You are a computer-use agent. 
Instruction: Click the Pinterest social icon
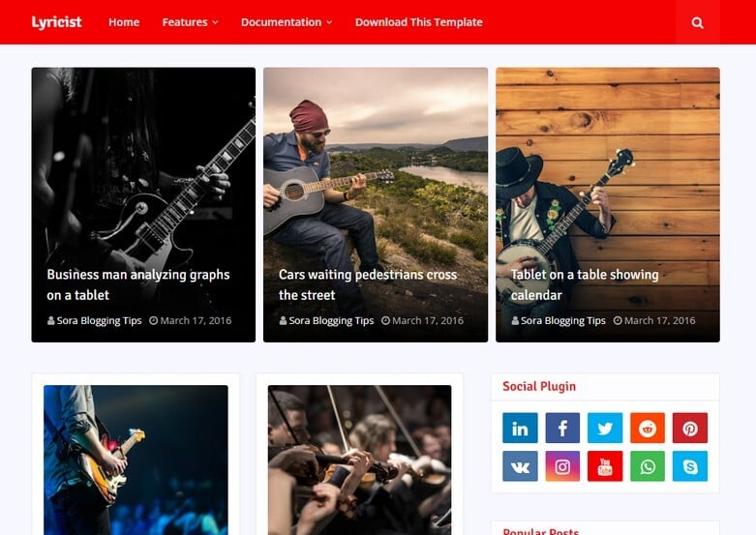[690, 428]
